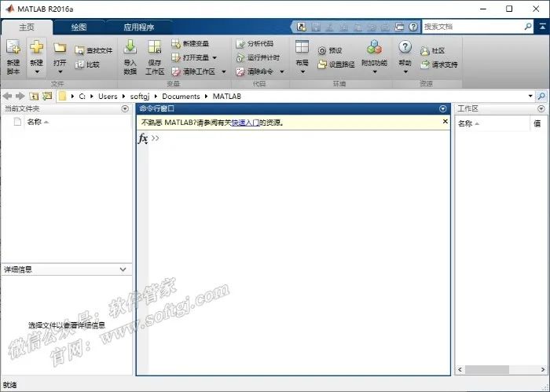550x392 pixels.
Task: Click Workspace horizontal scrollbar right arrow
Action: pyautogui.click(x=543, y=369)
